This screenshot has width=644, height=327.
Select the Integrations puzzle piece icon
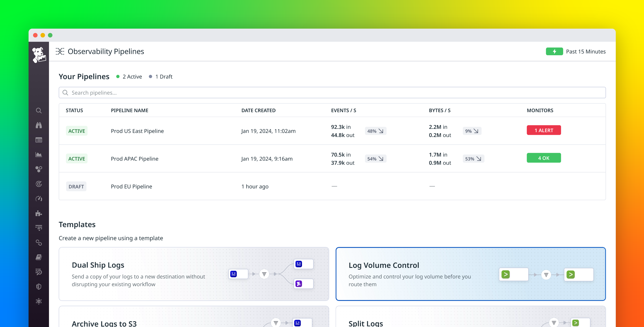tap(39, 213)
